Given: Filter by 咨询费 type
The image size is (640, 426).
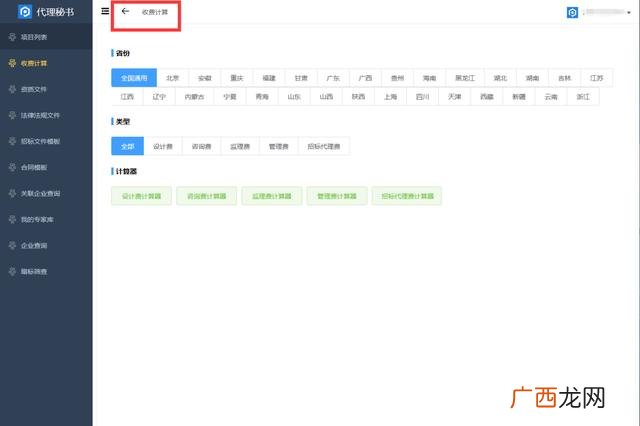Looking at the screenshot, I should pos(202,146).
